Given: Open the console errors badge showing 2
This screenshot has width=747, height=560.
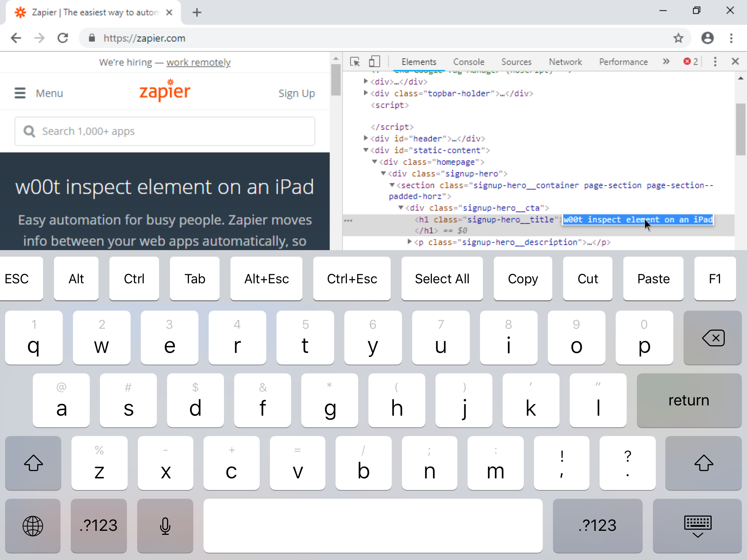Looking at the screenshot, I should (x=690, y=62).
